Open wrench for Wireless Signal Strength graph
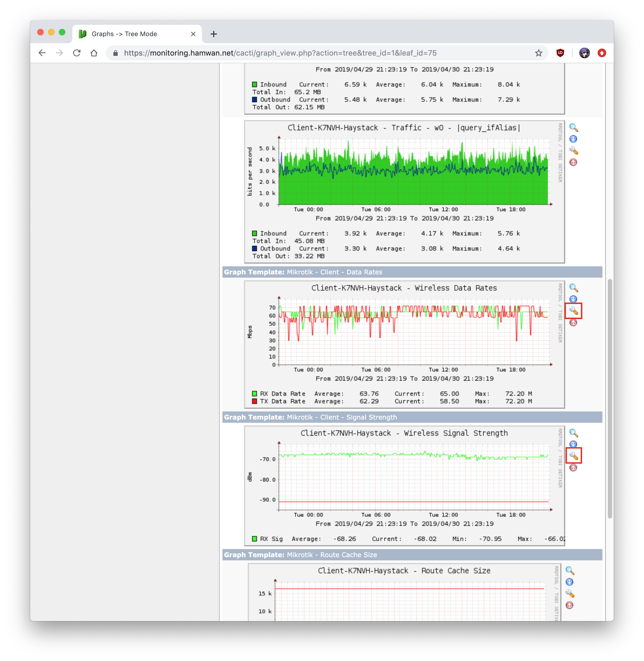Image resolution: width=644 pixels, height=661 pixels. [573, 456]
